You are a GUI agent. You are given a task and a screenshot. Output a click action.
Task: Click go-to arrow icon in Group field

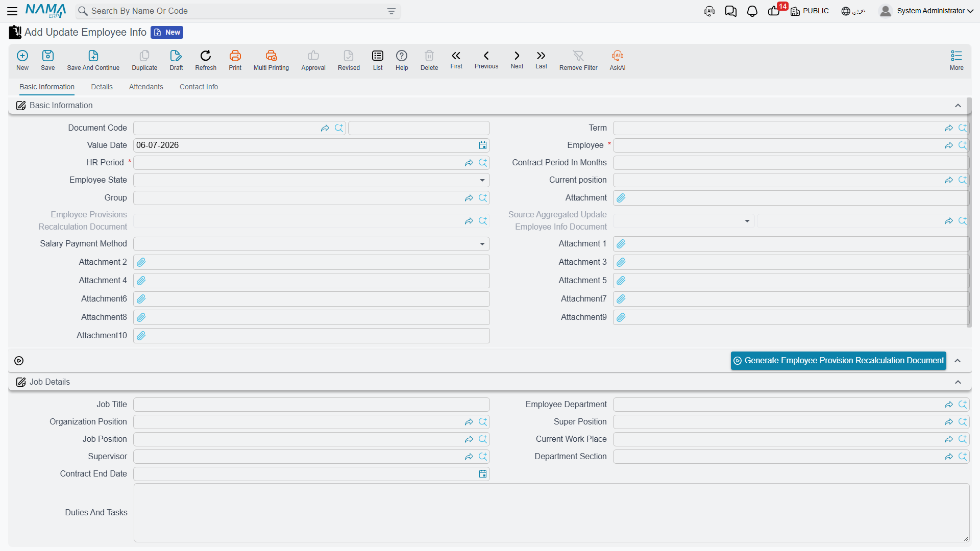(469, 198)
